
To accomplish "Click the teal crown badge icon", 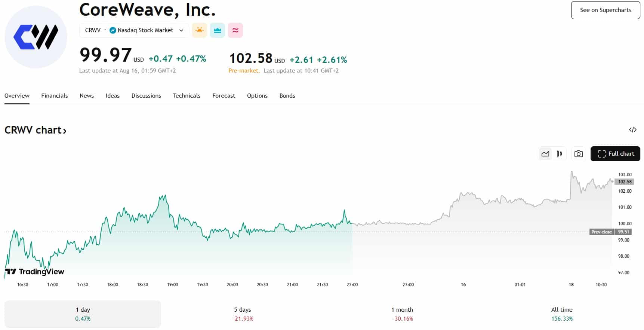I will click(x=218, y=30).
